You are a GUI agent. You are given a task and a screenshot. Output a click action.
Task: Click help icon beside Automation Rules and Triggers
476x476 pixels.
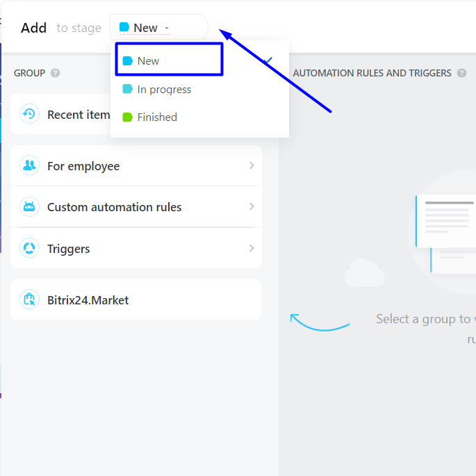tap(461, 73)
